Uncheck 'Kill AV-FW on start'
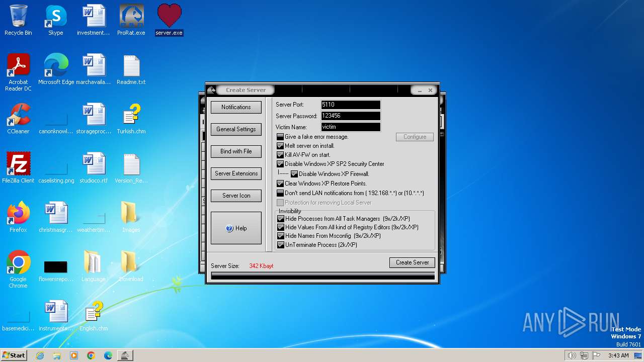 (x=280, y=155)
